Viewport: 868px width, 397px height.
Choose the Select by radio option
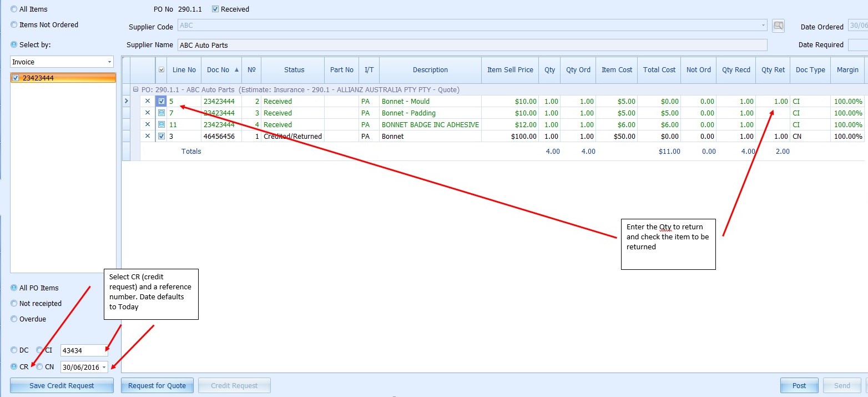pos(14,44)
